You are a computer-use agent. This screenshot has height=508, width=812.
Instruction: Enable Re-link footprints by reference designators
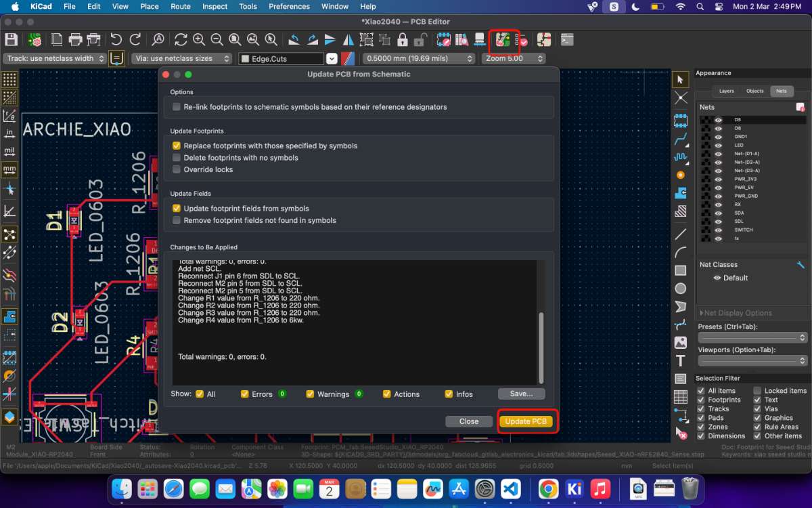pos(177,107)
